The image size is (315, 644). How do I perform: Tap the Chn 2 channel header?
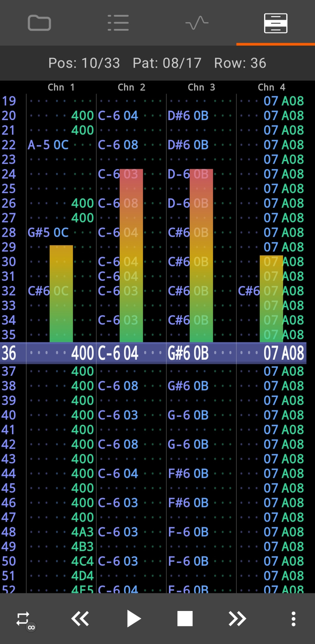pos(131,87)
